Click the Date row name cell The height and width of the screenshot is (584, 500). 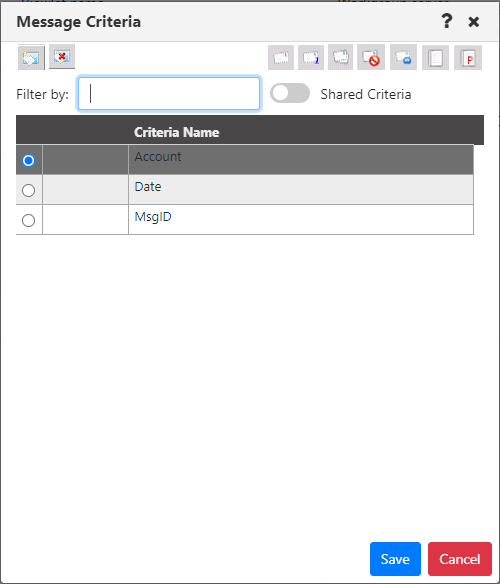[301, 190]
